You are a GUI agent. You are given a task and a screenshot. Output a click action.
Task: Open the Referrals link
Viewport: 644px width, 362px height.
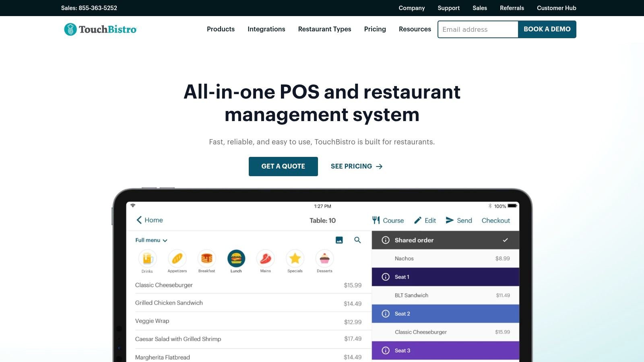tap(512, 8)
